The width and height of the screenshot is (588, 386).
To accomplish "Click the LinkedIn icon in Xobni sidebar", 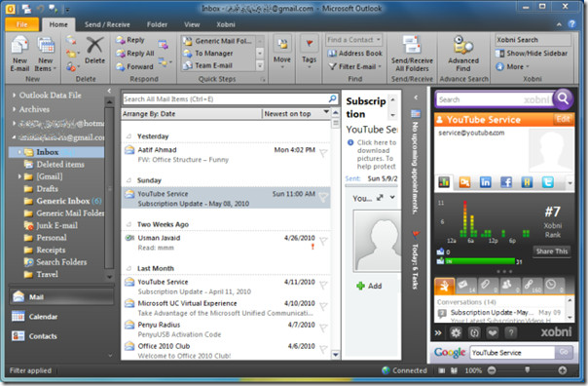I will 485,182.
